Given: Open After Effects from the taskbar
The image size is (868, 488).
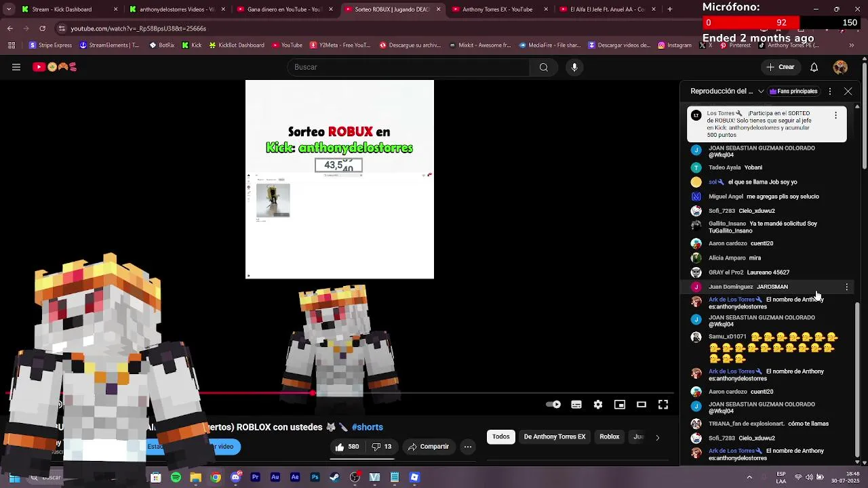Looking at the screenshot, I should [295, 477].
